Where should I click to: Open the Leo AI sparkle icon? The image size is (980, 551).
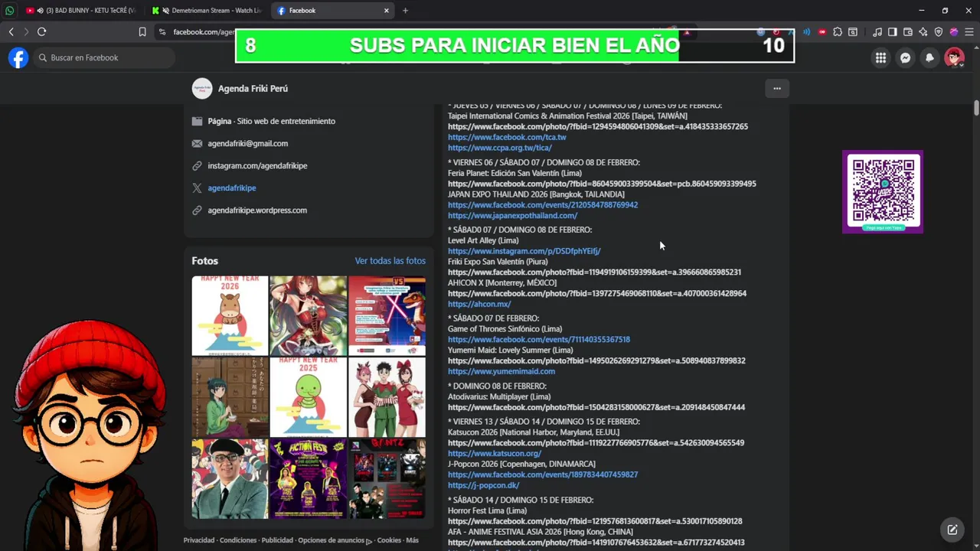[923, 32]
